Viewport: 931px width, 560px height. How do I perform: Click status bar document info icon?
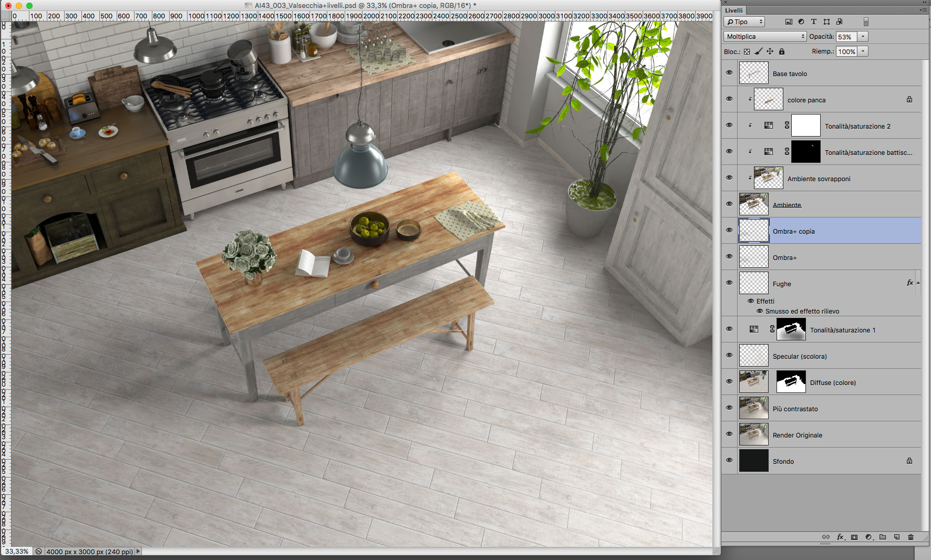(x=39, y=552)
